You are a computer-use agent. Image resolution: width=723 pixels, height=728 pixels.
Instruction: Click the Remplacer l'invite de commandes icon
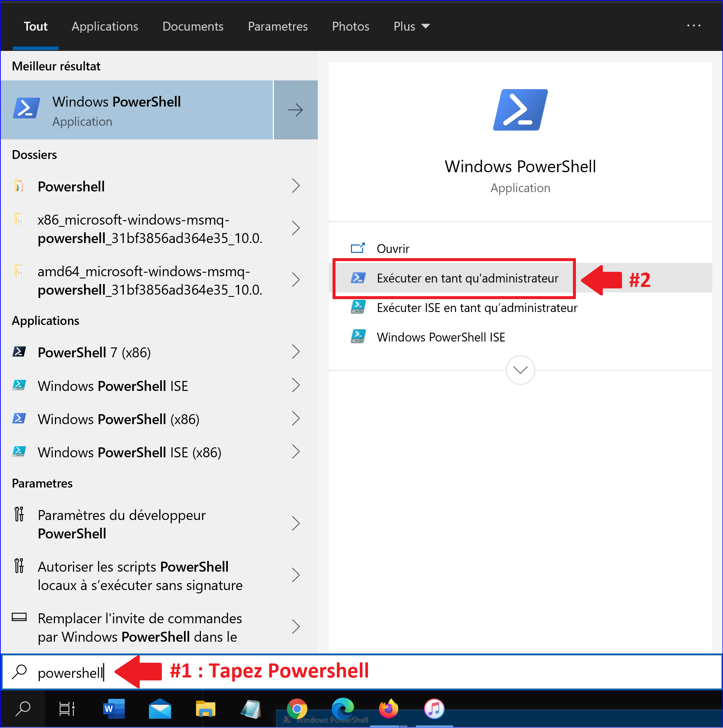(19, 617)
